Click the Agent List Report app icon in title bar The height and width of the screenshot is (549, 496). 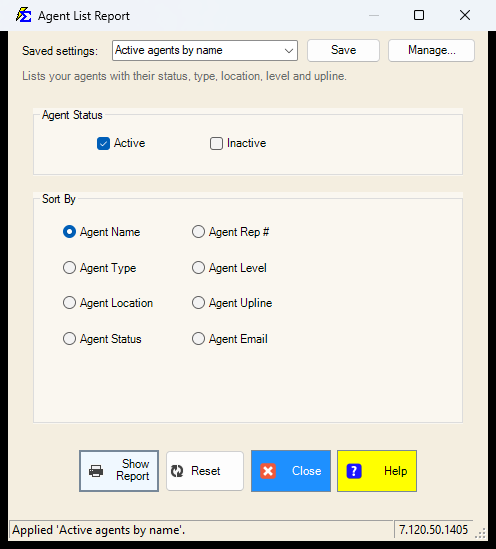23,15
